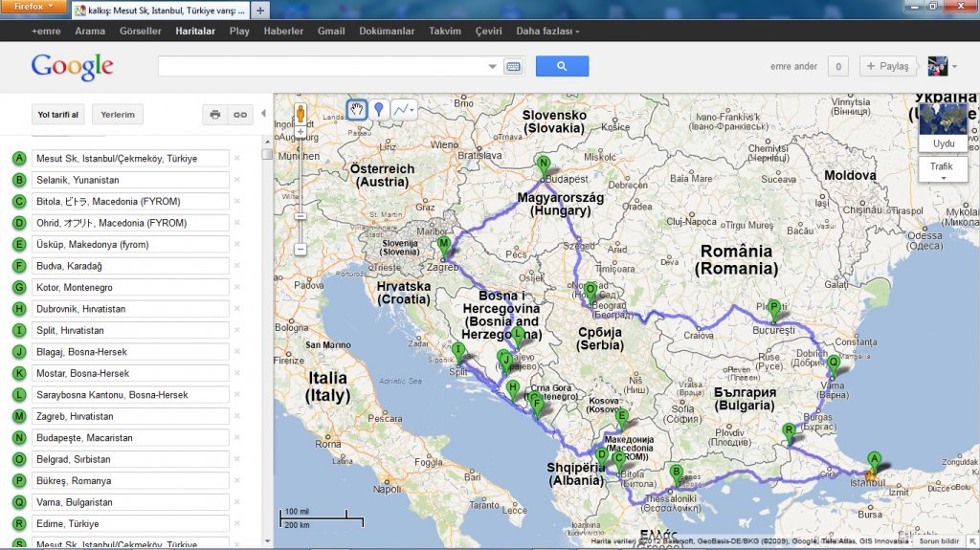Pick the draw line tool

click(403, 109)
